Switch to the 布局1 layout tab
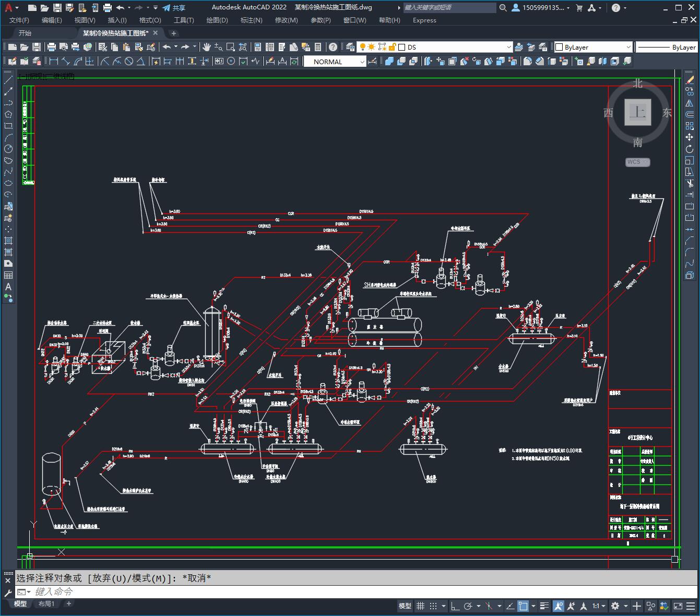 click(46, 603)
